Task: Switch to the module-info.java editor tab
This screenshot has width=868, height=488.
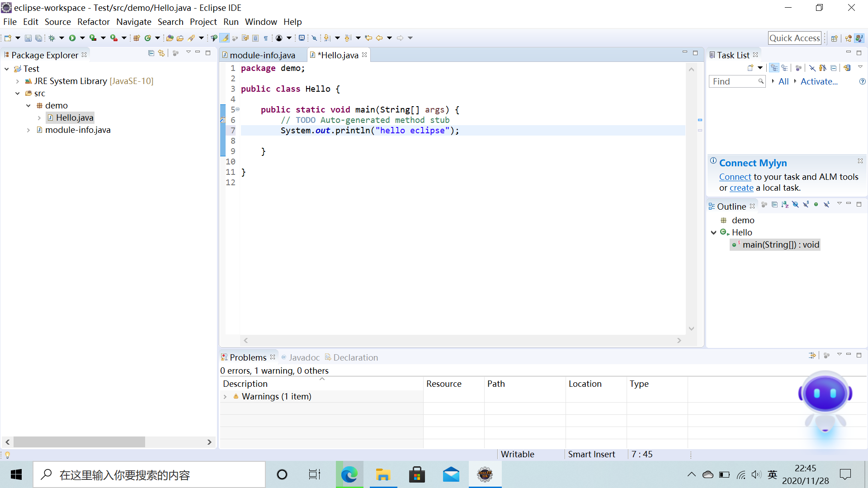Action: click(x=262, y=55)
